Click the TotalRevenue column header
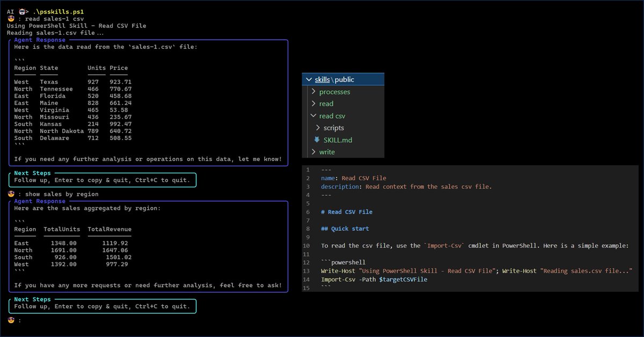Viewport: 644px width, 337px height. 109,229
